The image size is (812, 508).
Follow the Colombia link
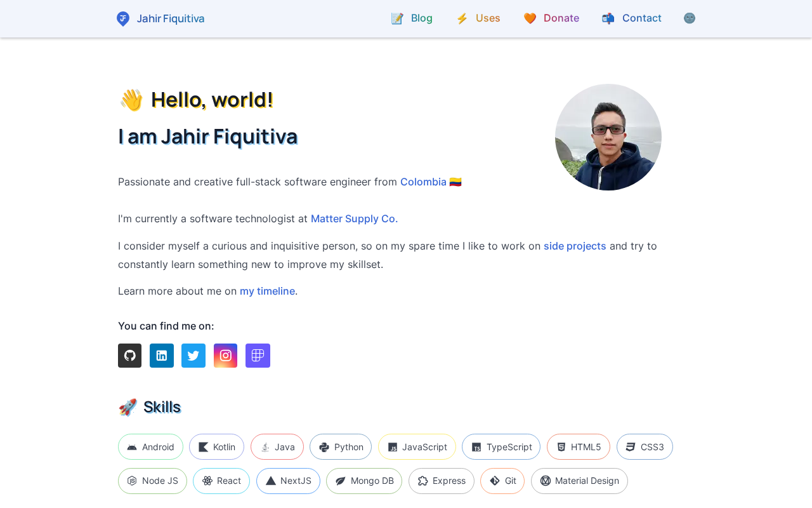click(423, 182)
